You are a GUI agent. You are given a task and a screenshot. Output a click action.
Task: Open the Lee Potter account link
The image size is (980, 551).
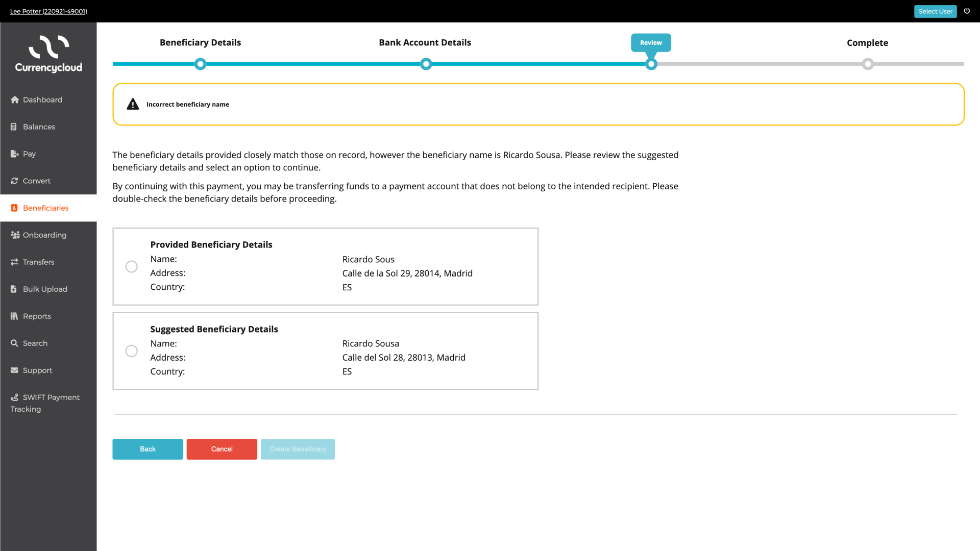(x=48, y=11)
